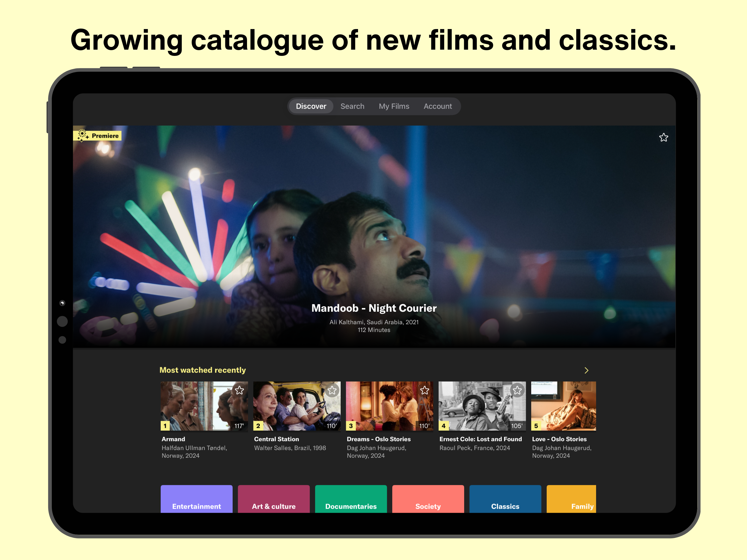
Task: Click the Mandoob - Night Courier title
Action: [x=374, y=308]
